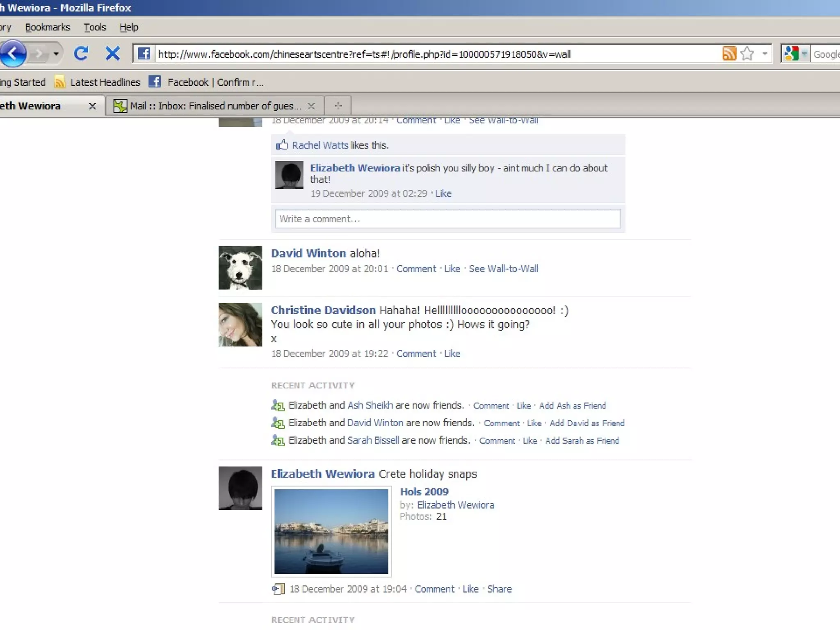The height and width of the screenshot is (630, 840).
Task: Click Add Ash as Friend link
Action: click(572, 406)
